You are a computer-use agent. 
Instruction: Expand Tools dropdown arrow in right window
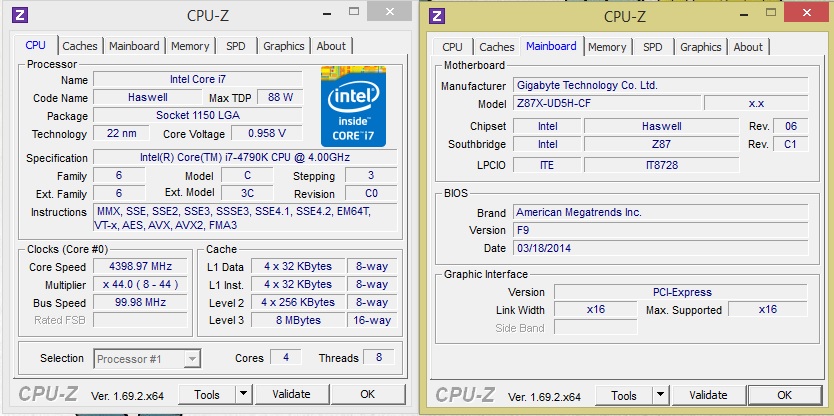(660, 395)
